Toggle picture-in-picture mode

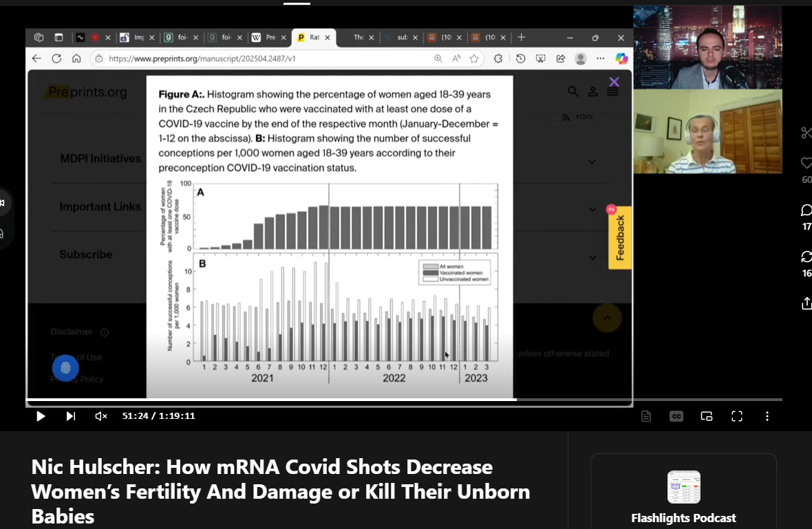tap(706, 416)
